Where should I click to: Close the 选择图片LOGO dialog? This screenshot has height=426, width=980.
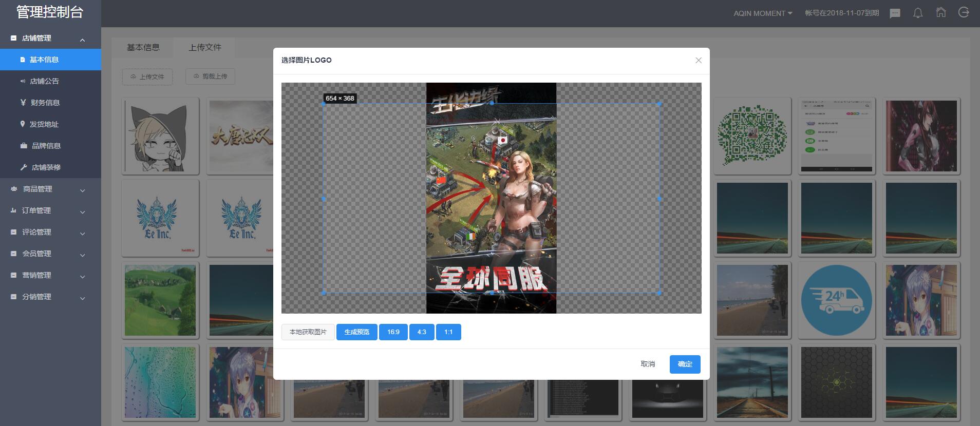click(698, 61)
